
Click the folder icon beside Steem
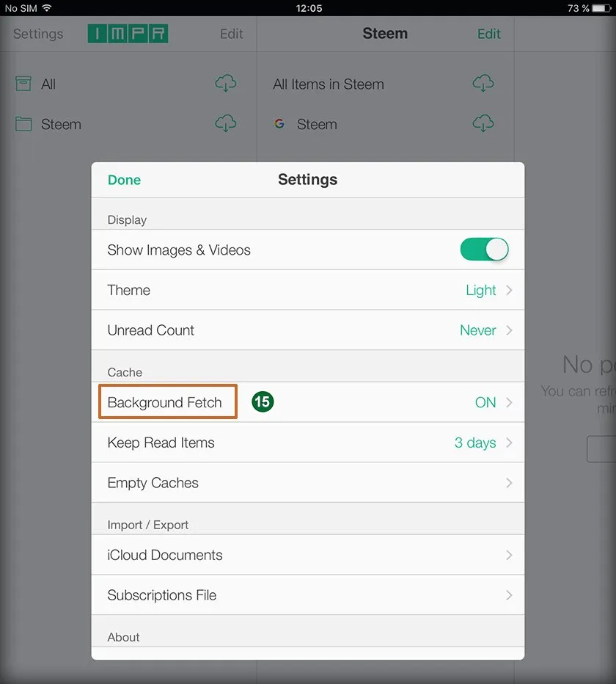tap(23, 124)
